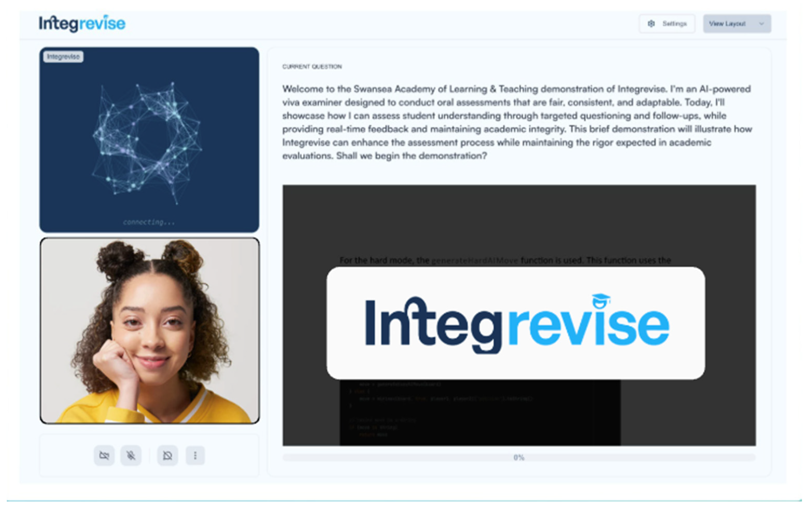Select the student webcam video tile
The width and height of the screenshot is (812, 512).
pyautogui.click(x=150, y=330)
